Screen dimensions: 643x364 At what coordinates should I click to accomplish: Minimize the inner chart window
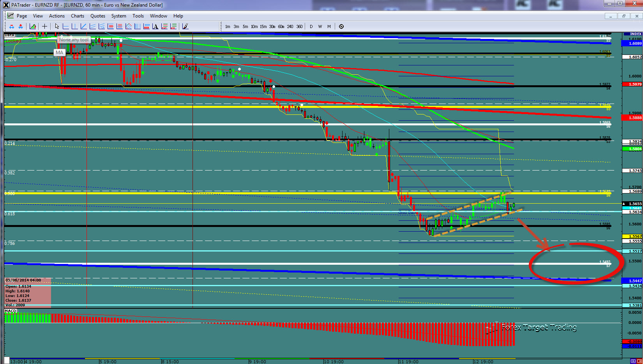611,16
